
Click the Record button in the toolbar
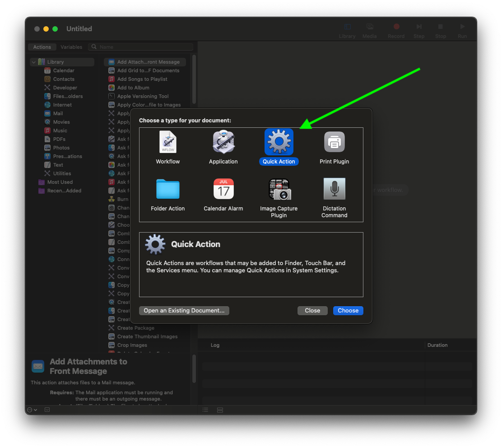click(396, 27)
